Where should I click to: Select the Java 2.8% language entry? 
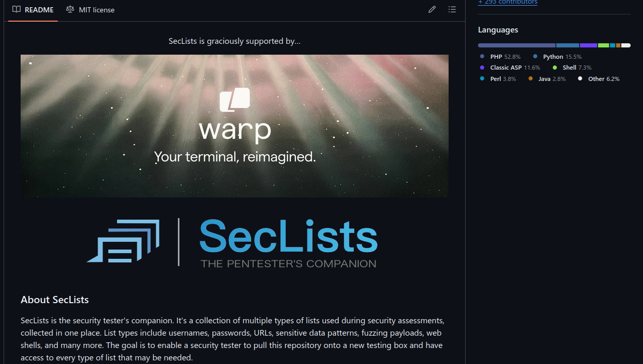[547, 79]
